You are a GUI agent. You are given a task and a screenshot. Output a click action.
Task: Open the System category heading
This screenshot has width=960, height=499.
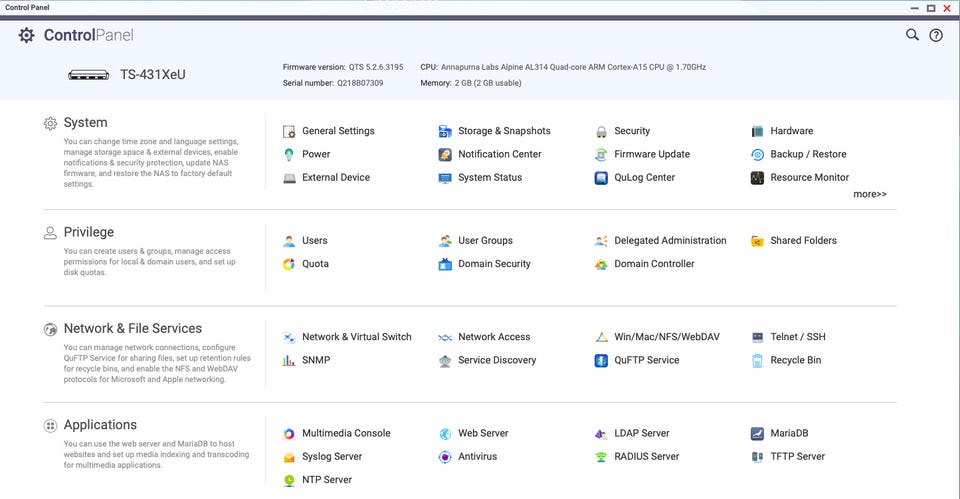(85, 123)
